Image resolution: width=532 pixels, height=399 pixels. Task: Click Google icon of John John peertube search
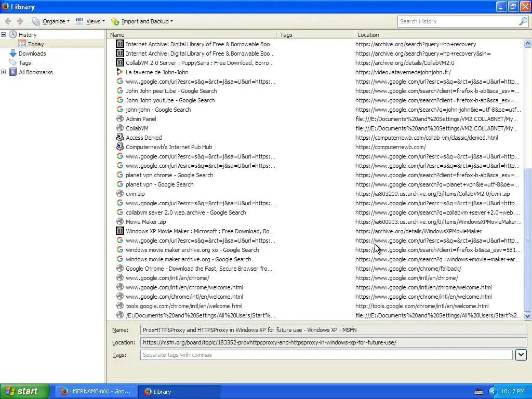pyautogui.click(x=120, y=90)
